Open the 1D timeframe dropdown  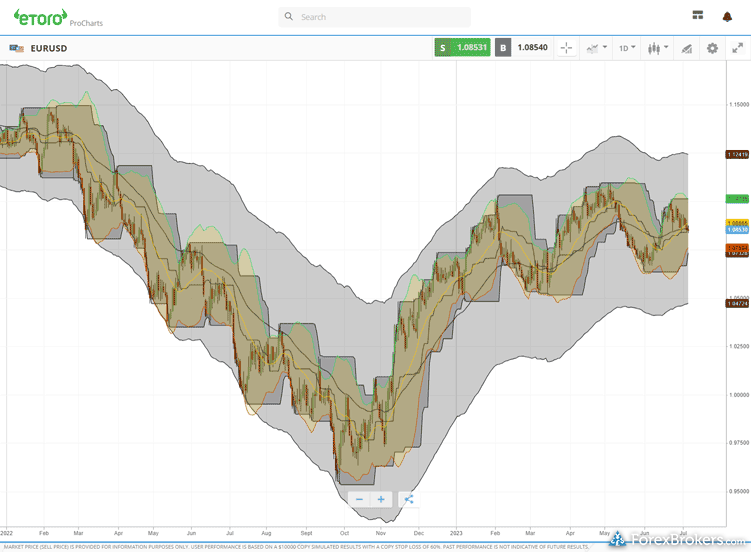tap(628, 47)
